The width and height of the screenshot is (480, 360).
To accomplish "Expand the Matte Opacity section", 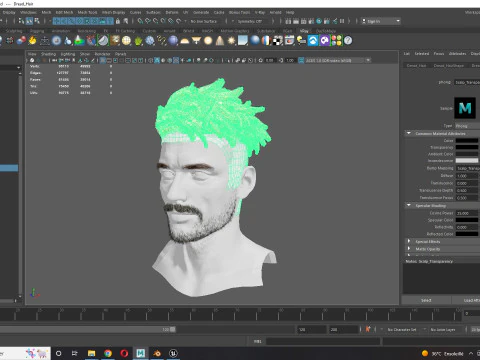I will [409, 248].
